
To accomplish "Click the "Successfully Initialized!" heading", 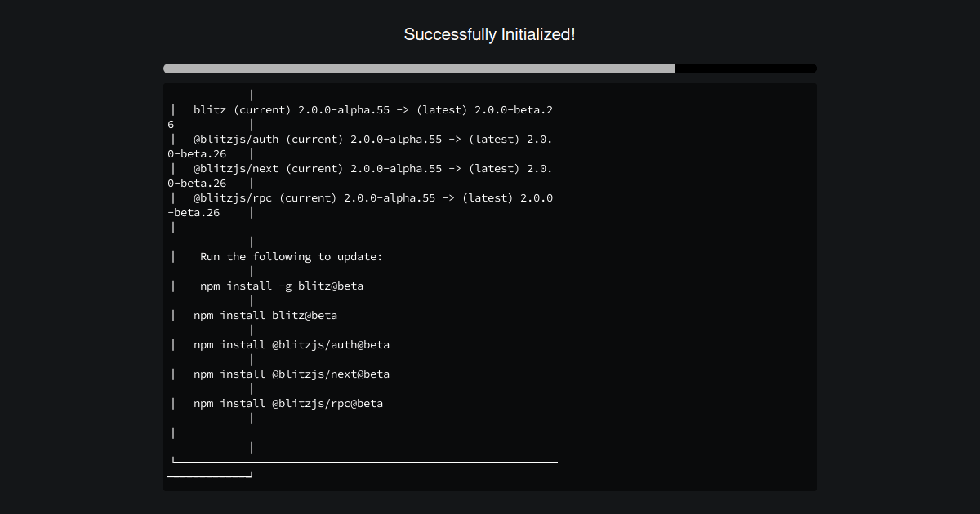I will point(489,34).
